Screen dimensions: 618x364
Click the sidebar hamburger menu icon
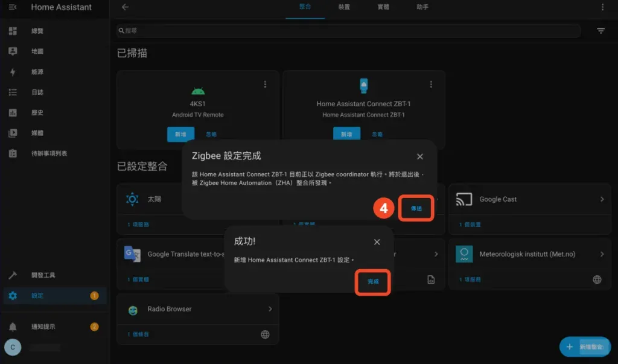pyautogui.click(x=12, y=7)
